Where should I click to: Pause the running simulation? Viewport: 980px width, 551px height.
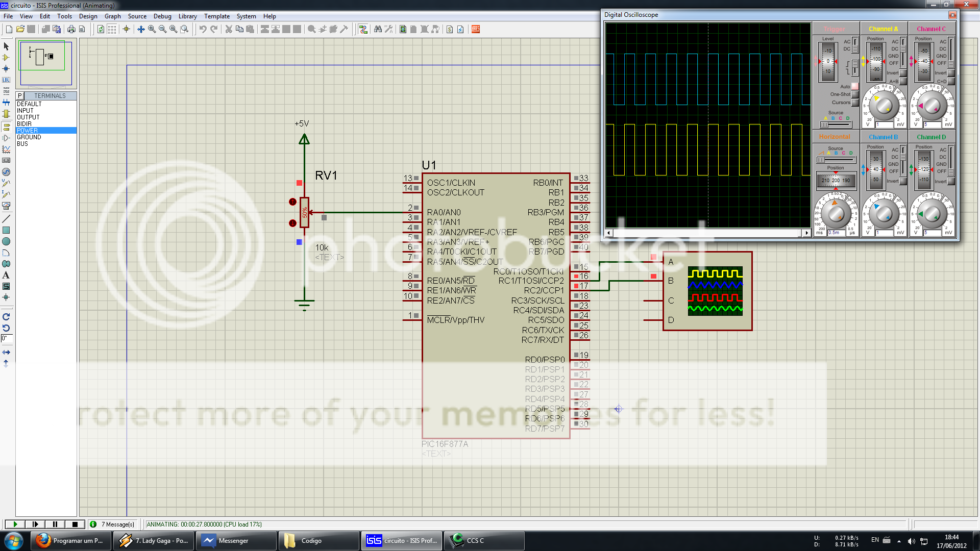point(55,524)
